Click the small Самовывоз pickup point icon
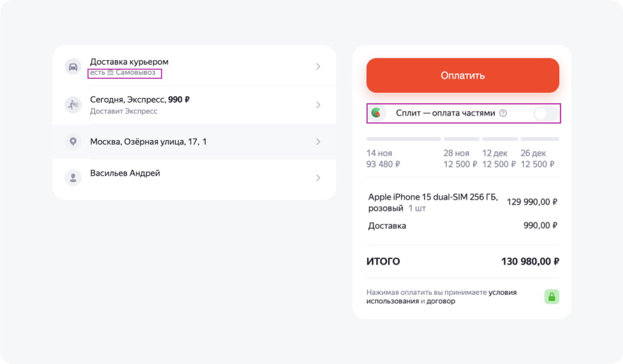The image size is (623, 364). [110, 72]
